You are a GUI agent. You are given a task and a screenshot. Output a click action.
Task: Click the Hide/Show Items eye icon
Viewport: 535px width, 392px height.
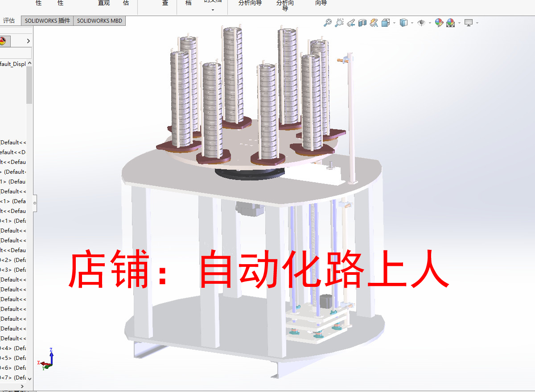(421, 22)
